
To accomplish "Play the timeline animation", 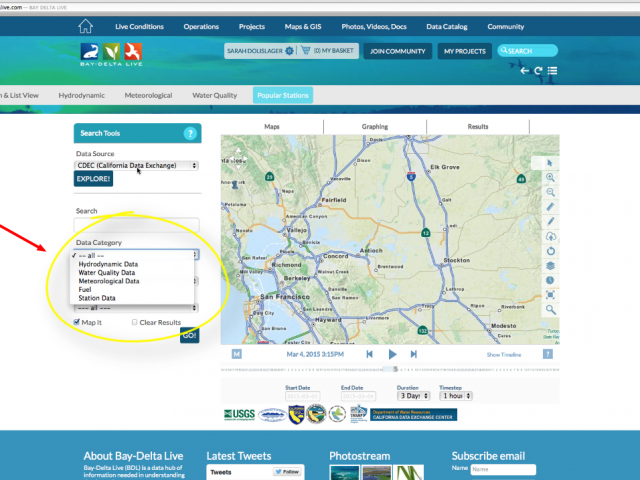I will [x=392, y=354].
